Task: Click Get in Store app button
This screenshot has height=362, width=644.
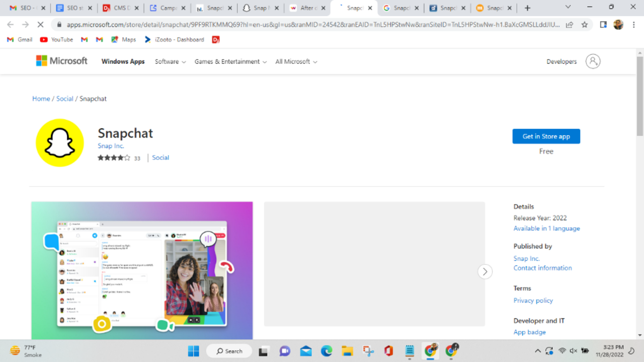Action: pos(546,136)
